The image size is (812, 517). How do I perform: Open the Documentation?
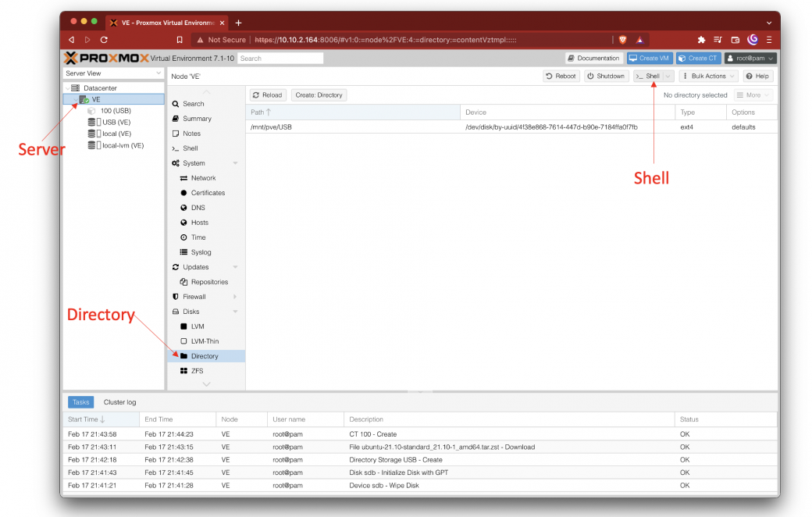coord(594,58)
